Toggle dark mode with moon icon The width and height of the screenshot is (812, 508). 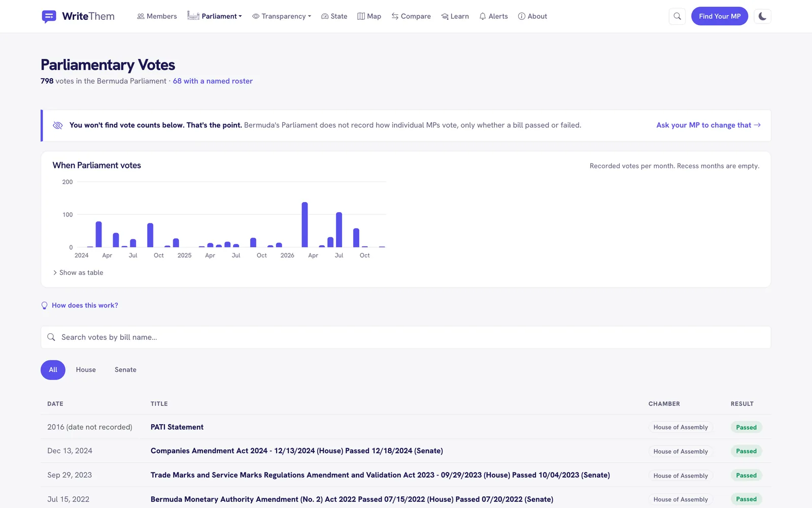762,16
